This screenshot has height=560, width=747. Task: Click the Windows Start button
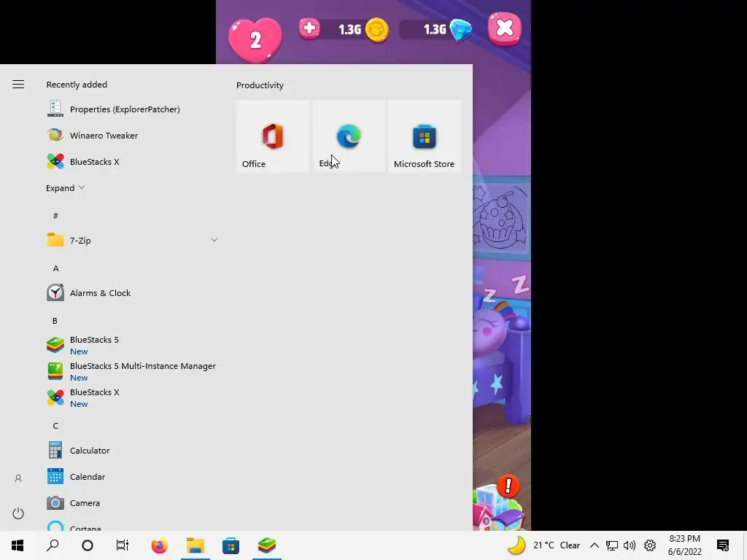click(x=18, y=545)
